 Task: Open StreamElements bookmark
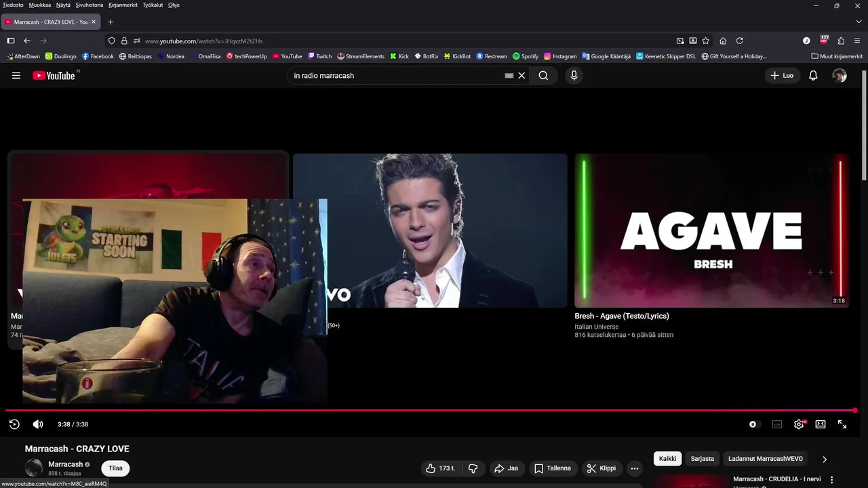pyautogui.click(x=361, y=56)
